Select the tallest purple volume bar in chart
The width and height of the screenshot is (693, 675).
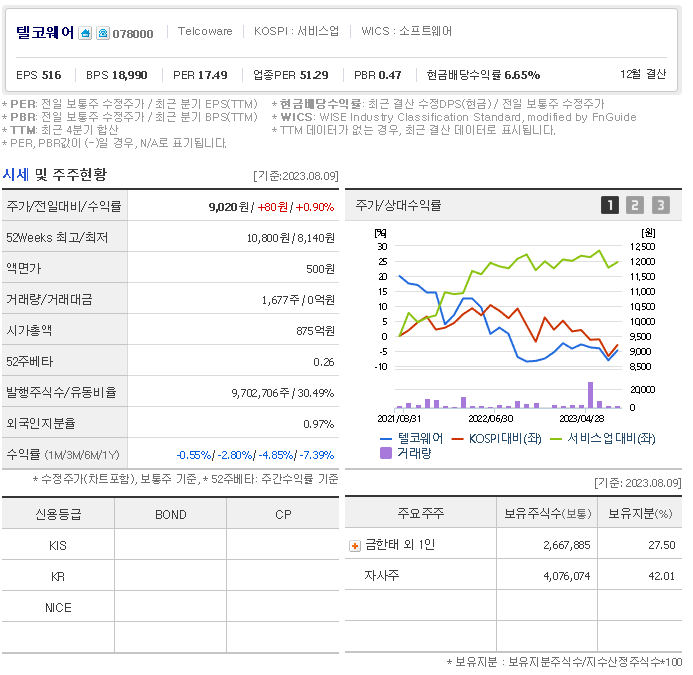coord(590,395)
